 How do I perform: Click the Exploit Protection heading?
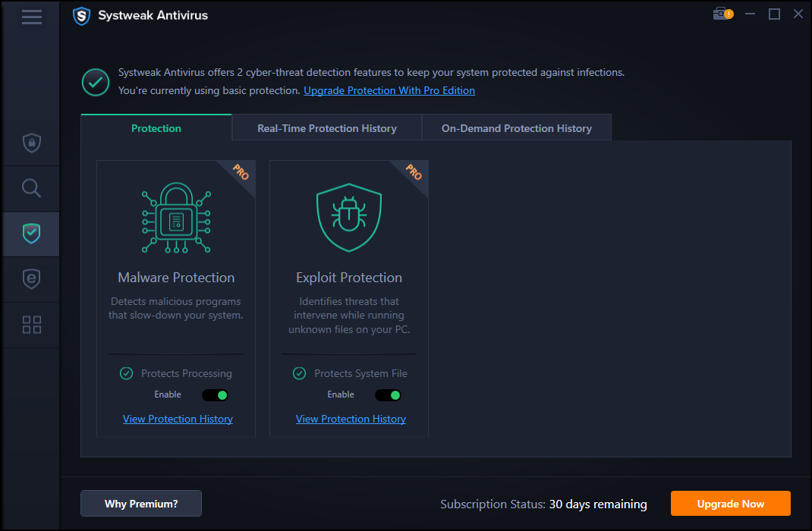pyautogui.click(x=349, y=278)
